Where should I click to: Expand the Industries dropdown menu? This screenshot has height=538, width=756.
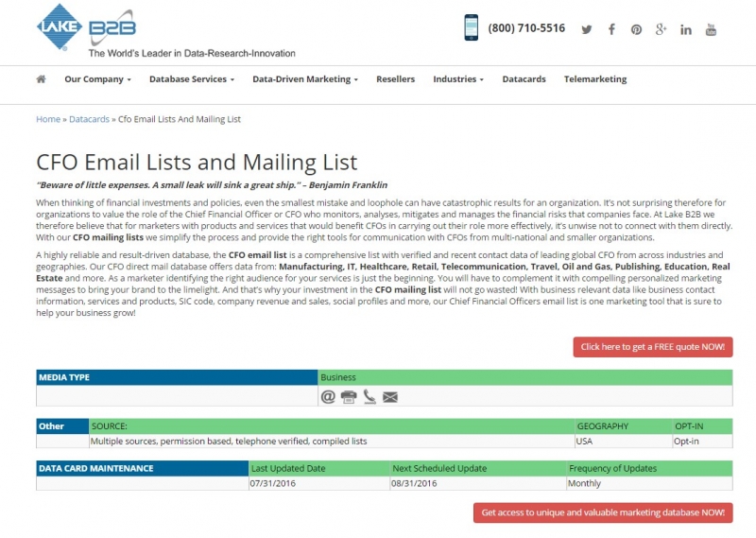pyautogui.click(x=458, y=79)
